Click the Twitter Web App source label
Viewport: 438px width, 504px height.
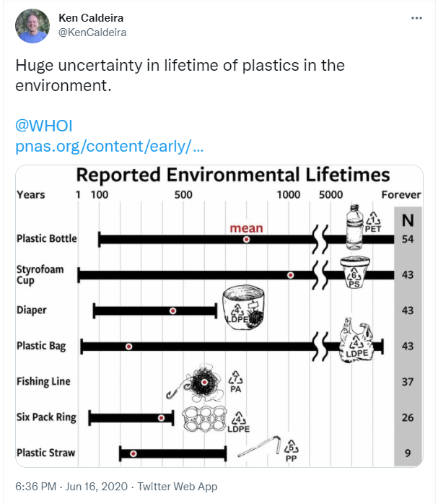[178, 487]
